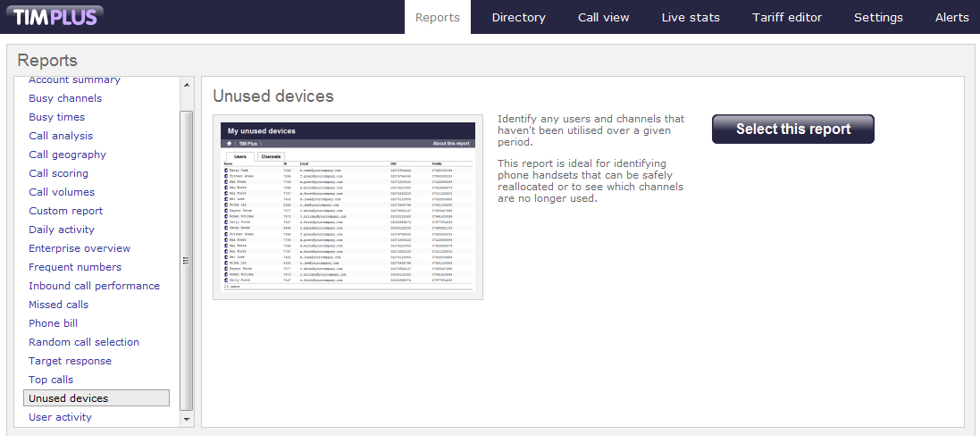Open the Alerts tab
The height and width of the screenshot is (443, 980).
point(951,17)
